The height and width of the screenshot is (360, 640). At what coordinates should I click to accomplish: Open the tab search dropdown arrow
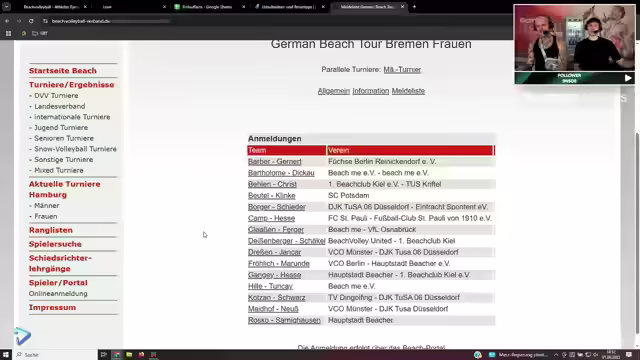(x=7, y=7)
